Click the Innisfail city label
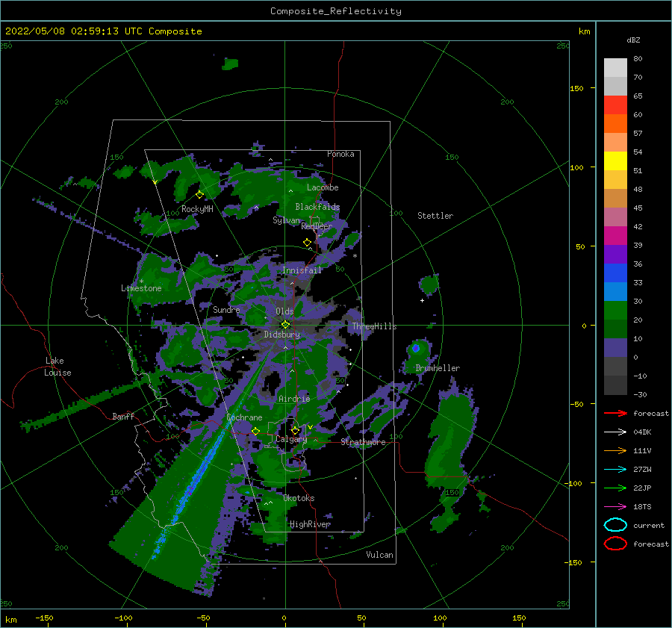 302,270
